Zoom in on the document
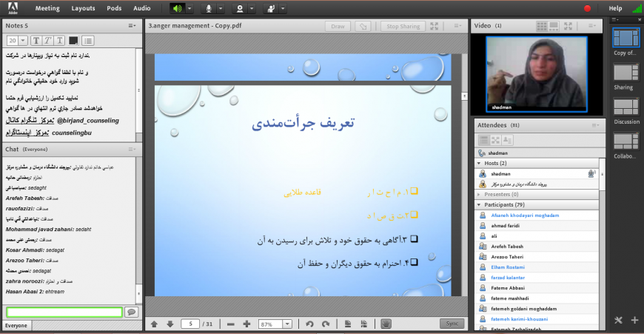The height and width of the screenshot is (334, 644). [246, 324]
